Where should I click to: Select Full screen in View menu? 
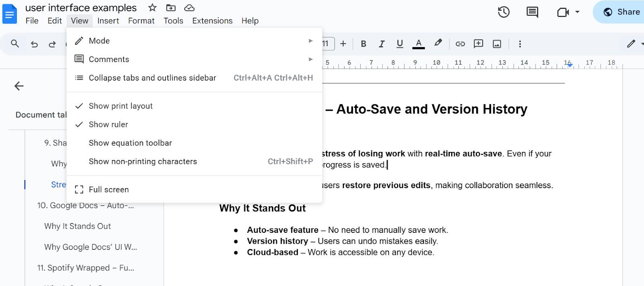pos(194,190)
